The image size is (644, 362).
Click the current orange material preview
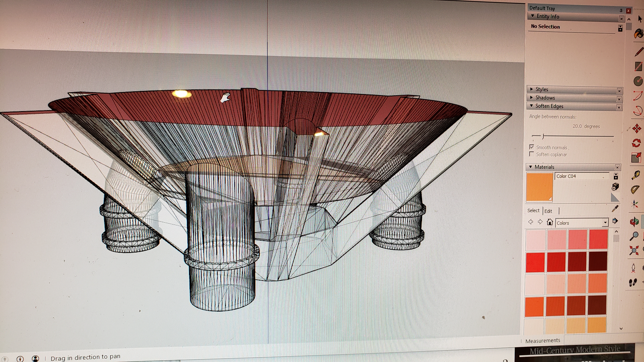coord(540,187)
